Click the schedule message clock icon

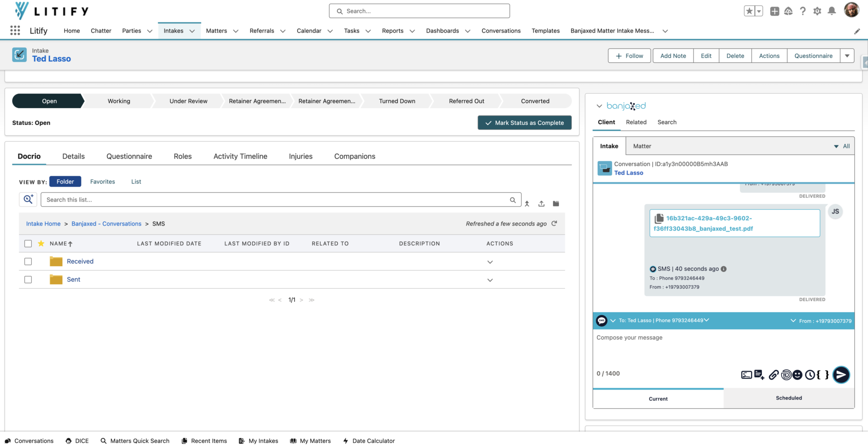click(x=810, y=375)
